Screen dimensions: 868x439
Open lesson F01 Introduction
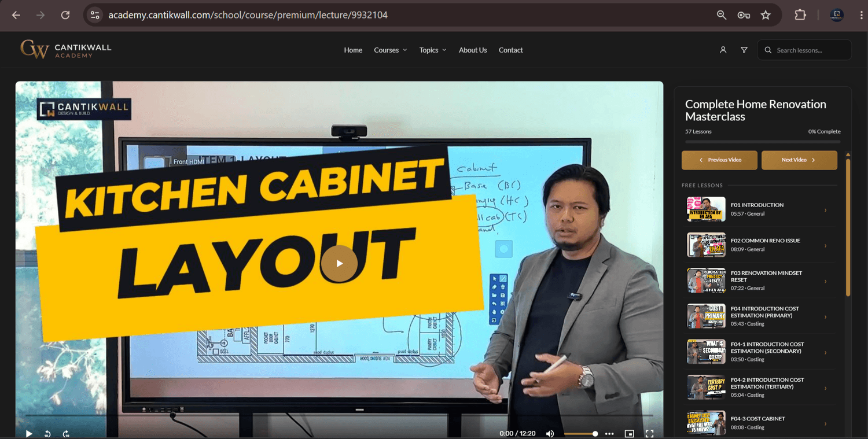coord(760,209)
